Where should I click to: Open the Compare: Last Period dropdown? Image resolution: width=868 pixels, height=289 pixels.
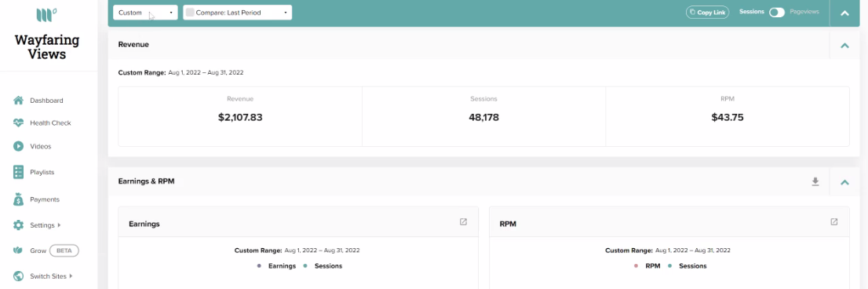[238, 13]
